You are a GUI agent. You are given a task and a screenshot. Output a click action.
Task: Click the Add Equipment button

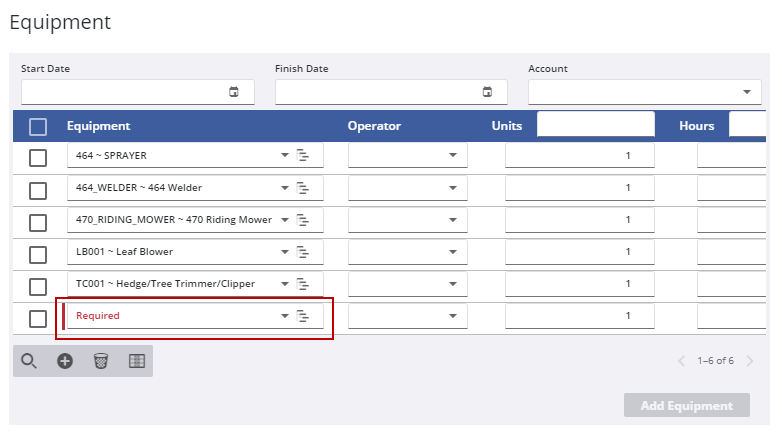point(687,405)
